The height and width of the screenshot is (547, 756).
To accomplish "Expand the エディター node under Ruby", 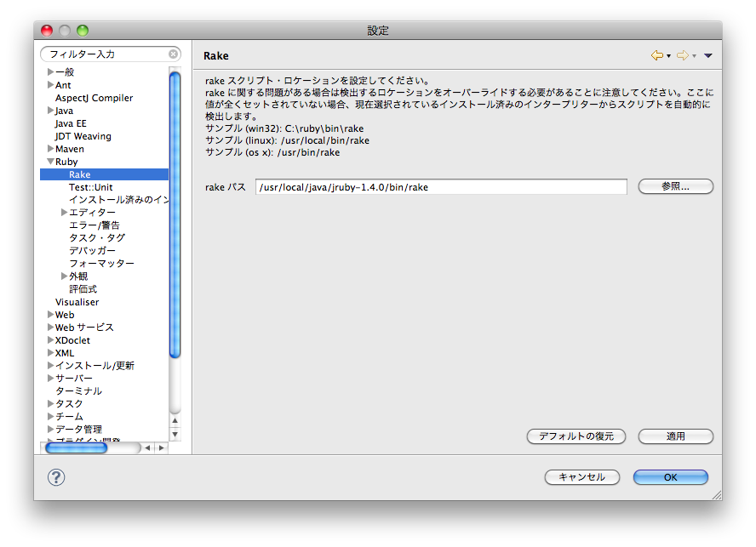I will tap(65, 212).
